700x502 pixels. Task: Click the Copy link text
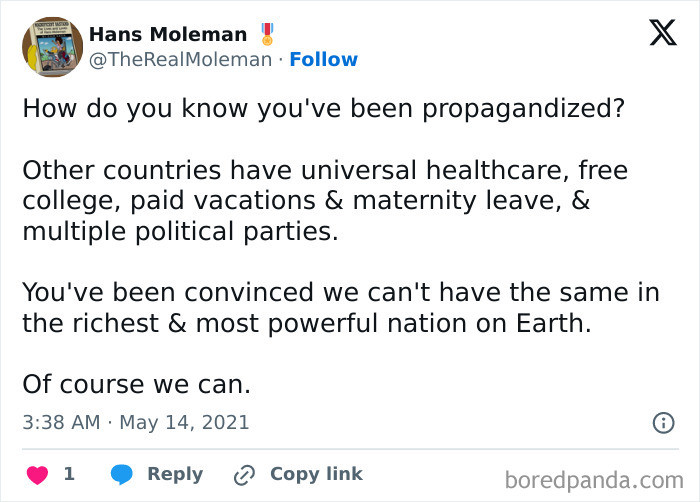(x=316, y=474)
